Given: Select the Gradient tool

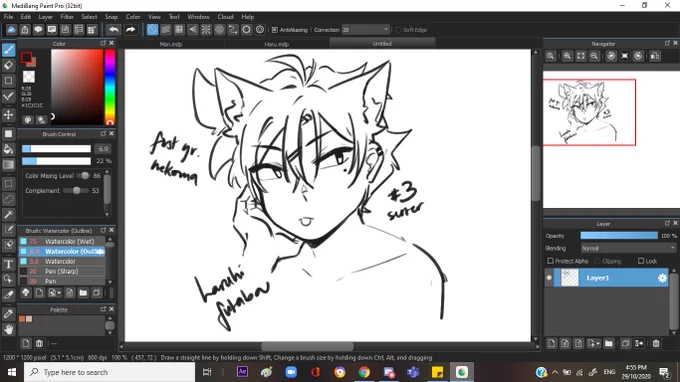Looking at the screenshot, I should point(8,165).
